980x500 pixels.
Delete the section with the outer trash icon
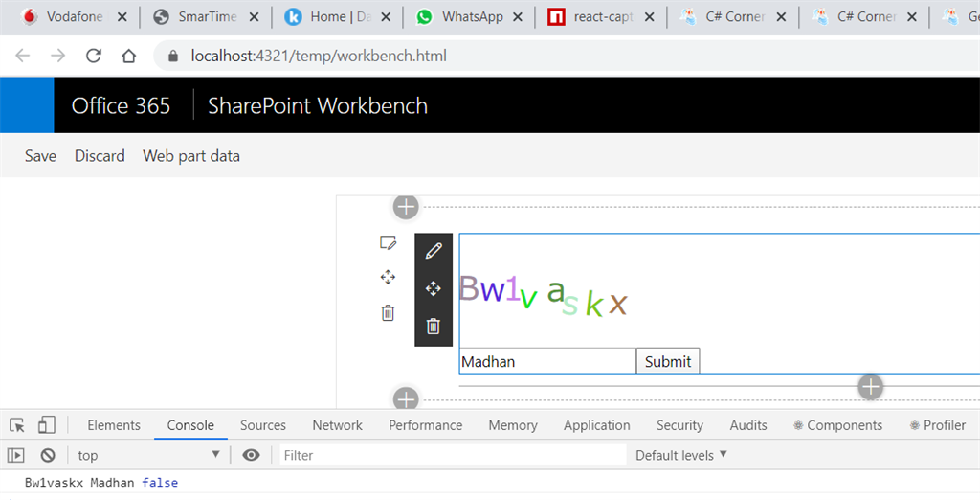388,312
